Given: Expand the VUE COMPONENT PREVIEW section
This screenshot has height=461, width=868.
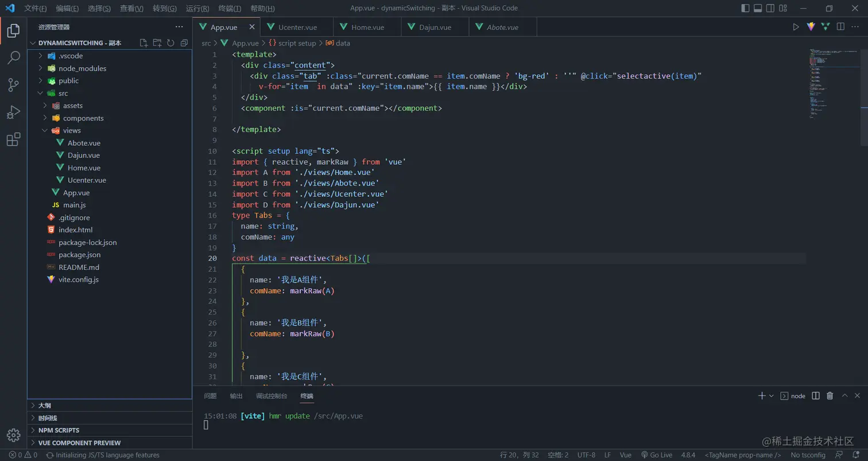Looking at the screenshot, I should tap(109, 443).
